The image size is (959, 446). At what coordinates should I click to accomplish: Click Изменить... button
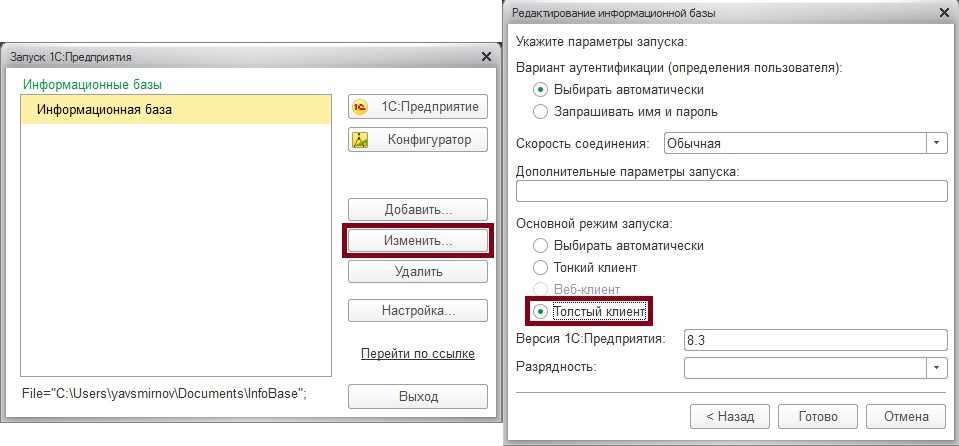pyautogui.click(x=418, y=240)
